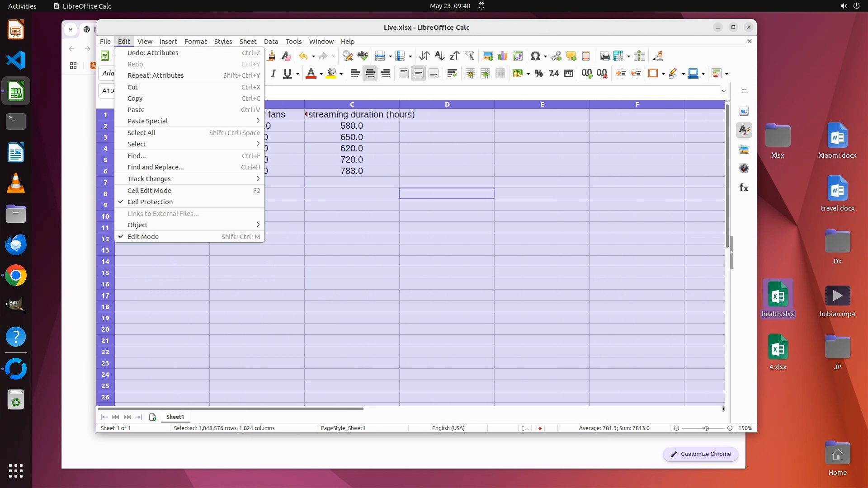Click the Format as Percent icon
The height and width of the screenshot is (488, 868).
coord(538,74)
